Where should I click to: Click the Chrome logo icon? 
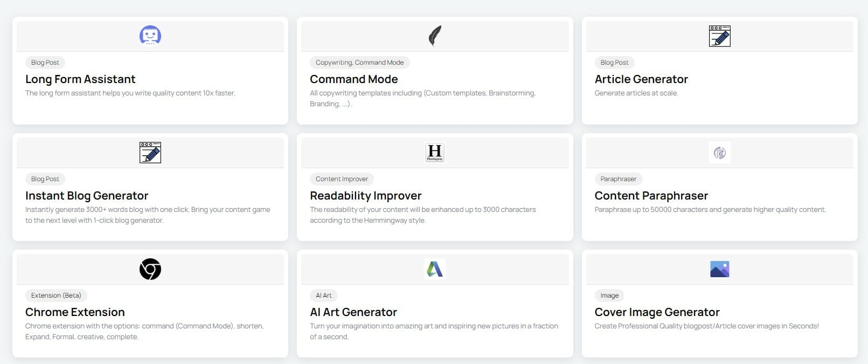(x=150, y=269)
